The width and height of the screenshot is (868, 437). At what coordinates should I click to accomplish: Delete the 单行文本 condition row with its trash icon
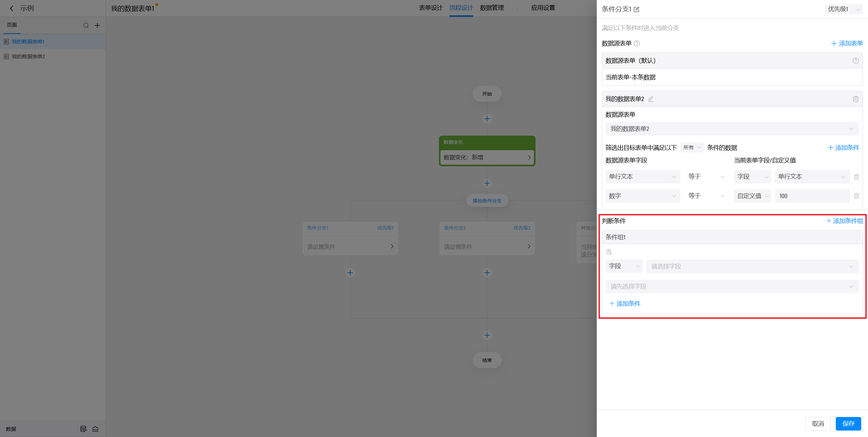point(856,177)
